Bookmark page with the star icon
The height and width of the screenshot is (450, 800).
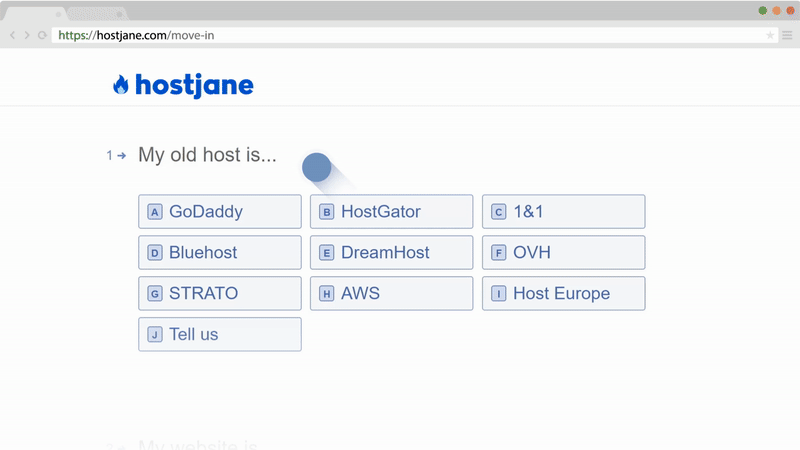pos(770,35)
